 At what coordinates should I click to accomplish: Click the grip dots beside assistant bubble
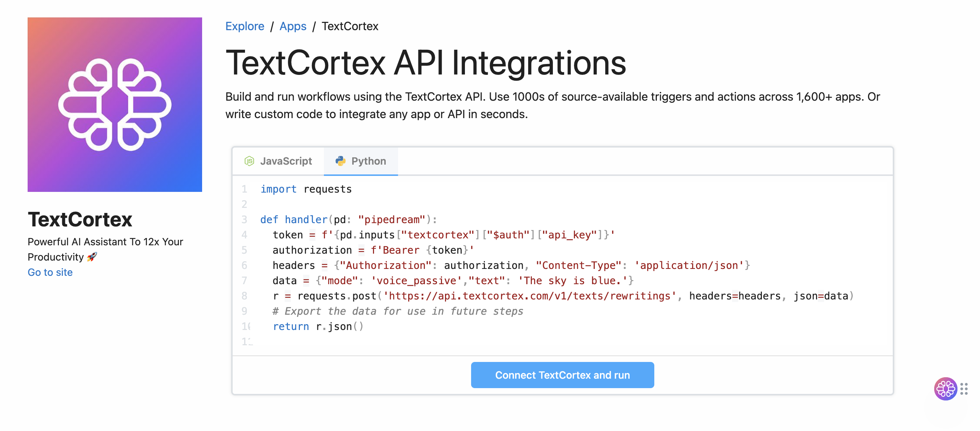coord(964,389)
